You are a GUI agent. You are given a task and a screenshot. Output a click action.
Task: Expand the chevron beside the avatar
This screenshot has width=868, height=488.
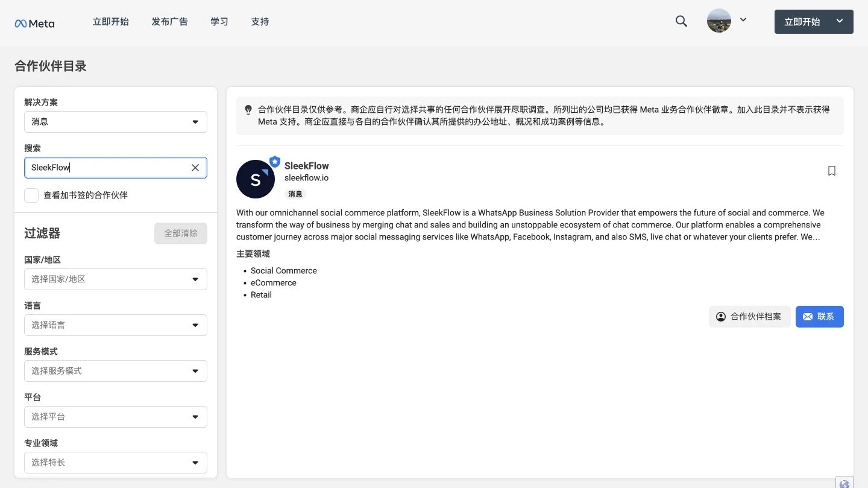pos(743,19)
